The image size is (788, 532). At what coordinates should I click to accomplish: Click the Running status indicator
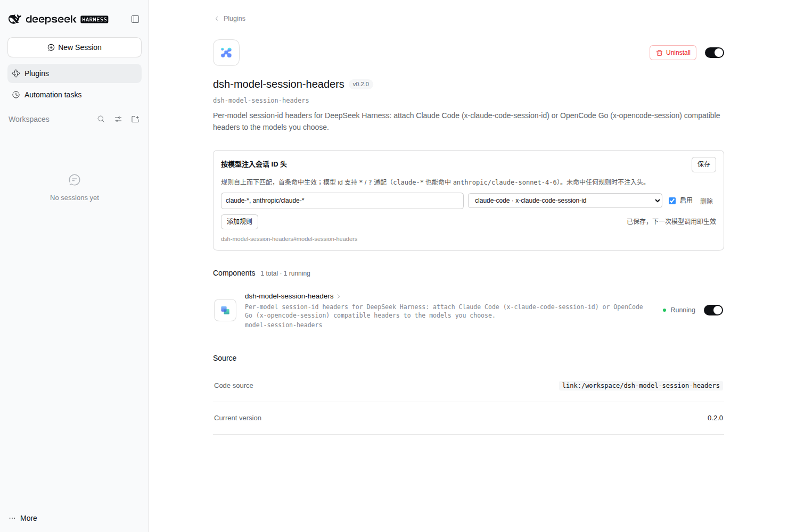[679, 310]
